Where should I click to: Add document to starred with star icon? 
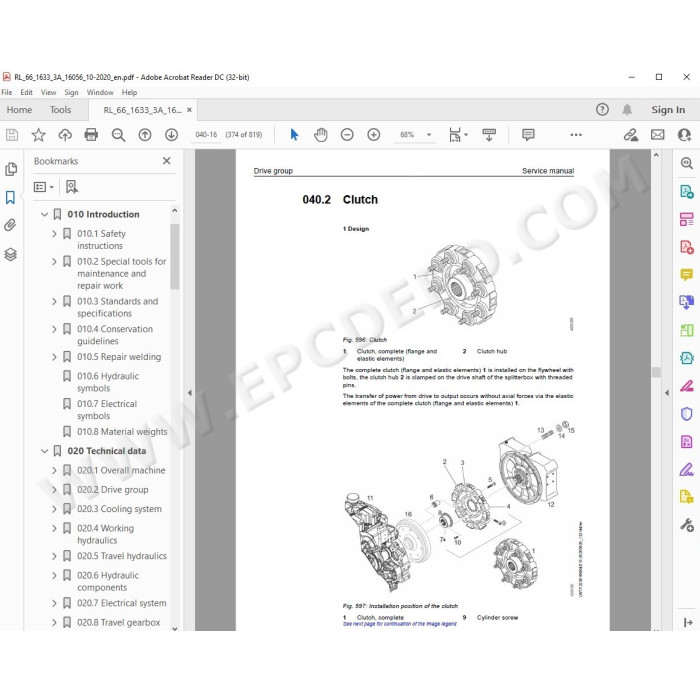38,135
